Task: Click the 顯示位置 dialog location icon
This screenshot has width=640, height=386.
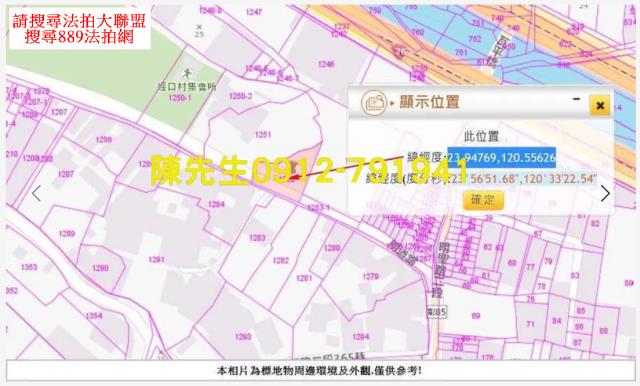Action: (374, 103)
